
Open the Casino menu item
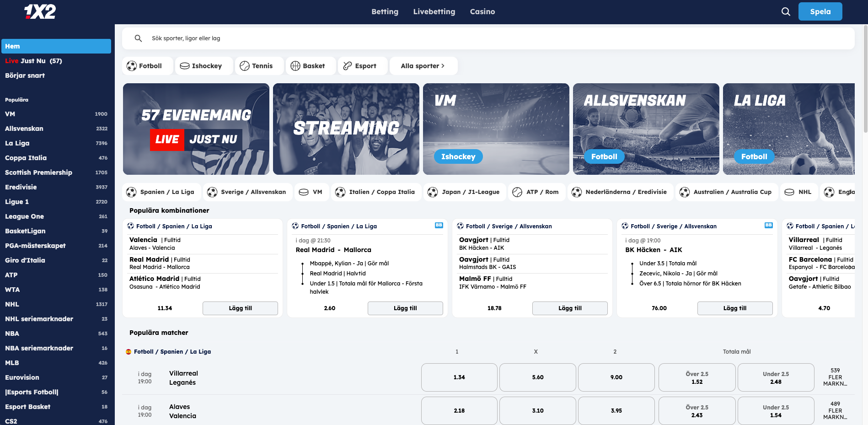pos(482,11)
